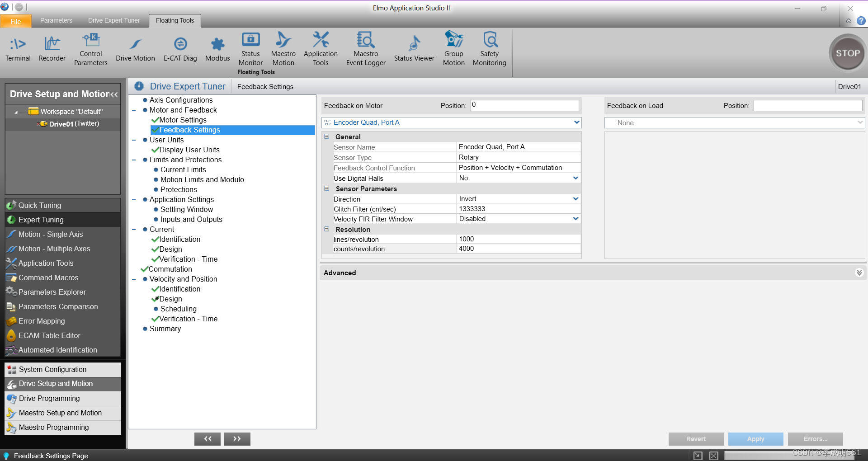Open Use Digital Halls dropdown
This screenshot has width=868, height=461.
click(576, 178)
